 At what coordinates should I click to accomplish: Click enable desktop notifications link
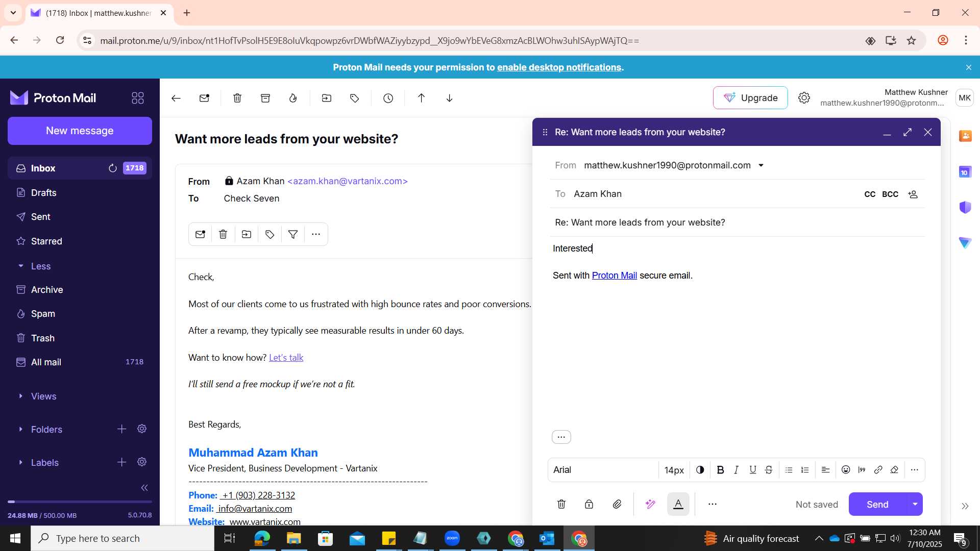(559, 67)
